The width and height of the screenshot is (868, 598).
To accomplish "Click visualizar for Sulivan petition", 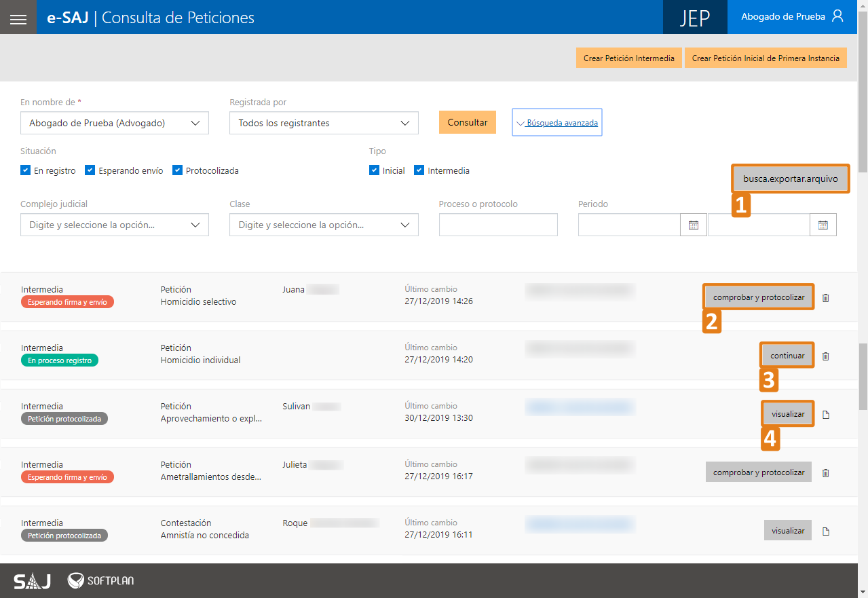I will [788, 414].
